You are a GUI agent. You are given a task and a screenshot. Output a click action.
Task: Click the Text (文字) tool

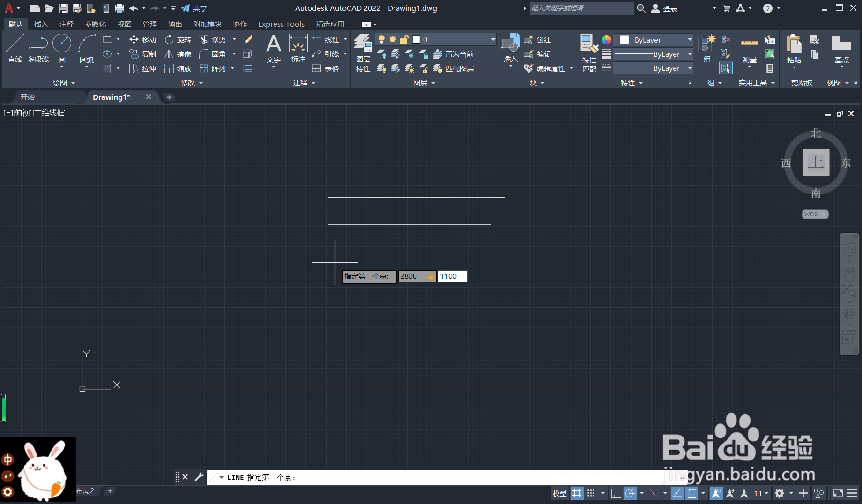click(x=274, y=48)
